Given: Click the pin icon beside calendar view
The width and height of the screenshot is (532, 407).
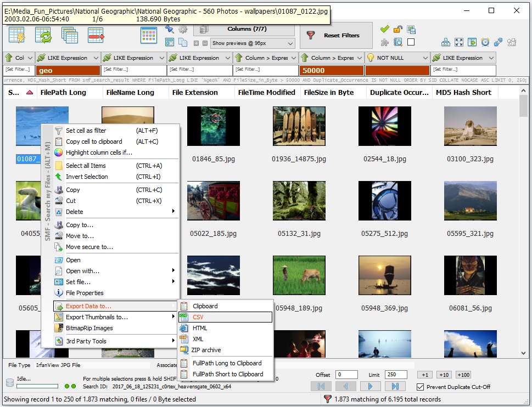Looking at the screenshot, I should click(x=170, y=29).
